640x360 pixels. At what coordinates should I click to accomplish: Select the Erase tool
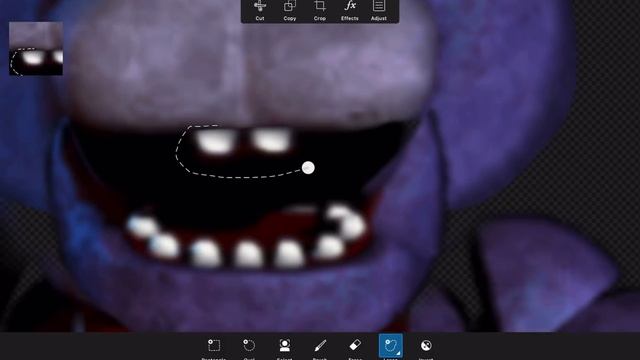point(355,347)
